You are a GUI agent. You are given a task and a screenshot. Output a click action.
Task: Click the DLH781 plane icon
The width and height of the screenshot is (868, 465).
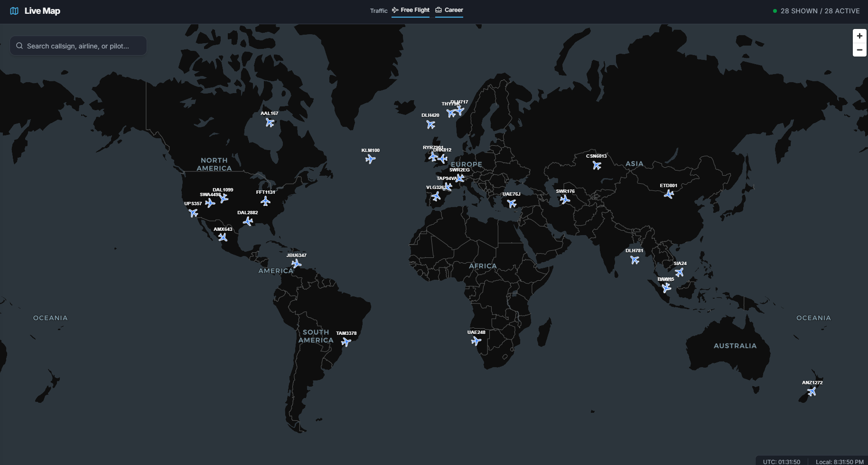635,260
